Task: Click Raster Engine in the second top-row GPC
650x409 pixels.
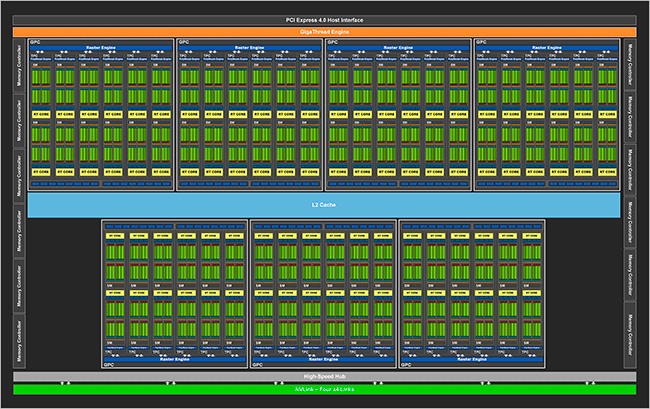Action: pos(249,47)
